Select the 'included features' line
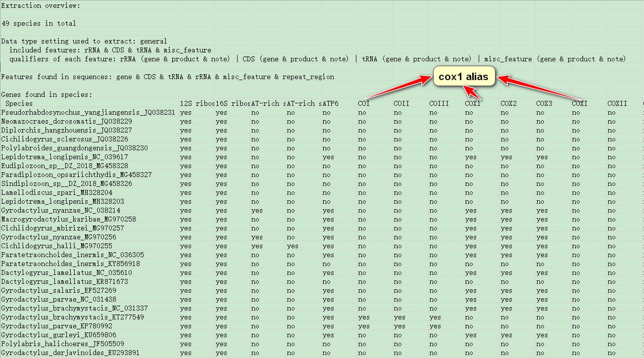The image size is (644, 358). pos(110,50)
